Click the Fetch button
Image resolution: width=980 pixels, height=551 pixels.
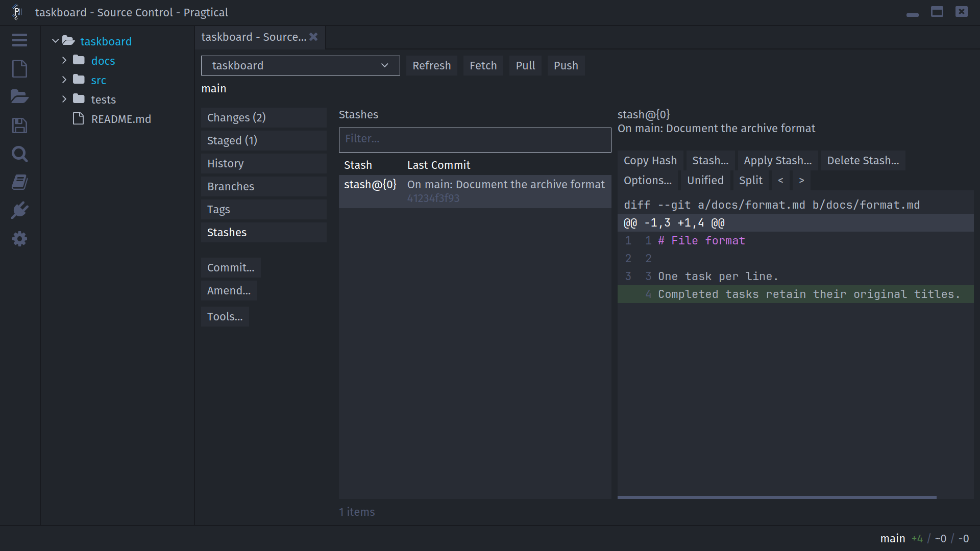point(483,65)
